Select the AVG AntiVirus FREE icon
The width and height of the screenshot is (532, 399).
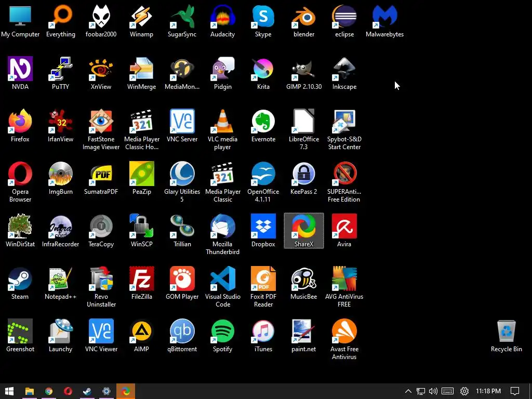point(344,287)
